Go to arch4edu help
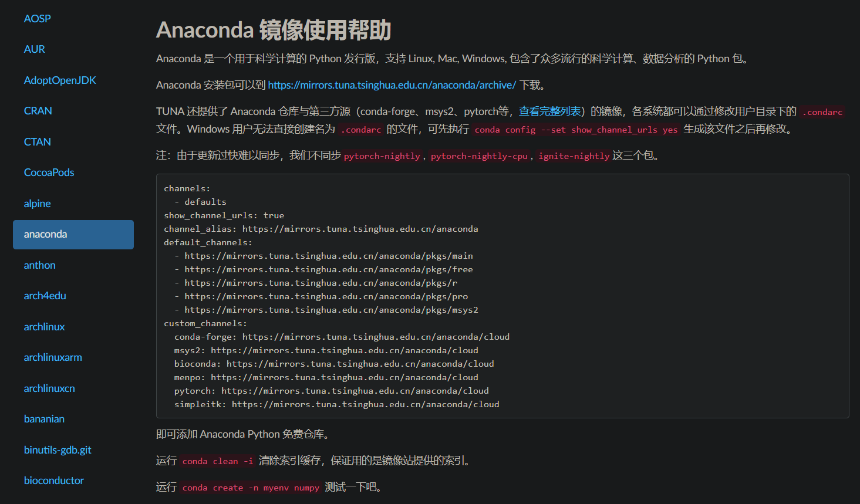This screenshot has width=860, height=504. click(45, 296)
